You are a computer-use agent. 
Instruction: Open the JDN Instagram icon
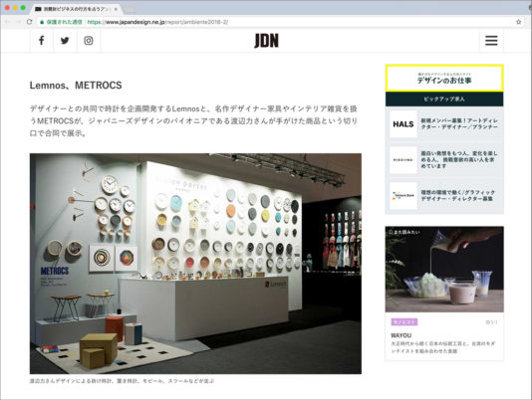(89, 41)
